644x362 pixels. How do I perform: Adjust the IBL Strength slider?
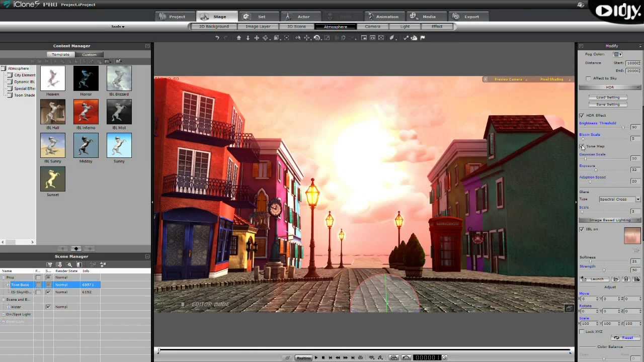pyautogui.click(x=604, y=270)
